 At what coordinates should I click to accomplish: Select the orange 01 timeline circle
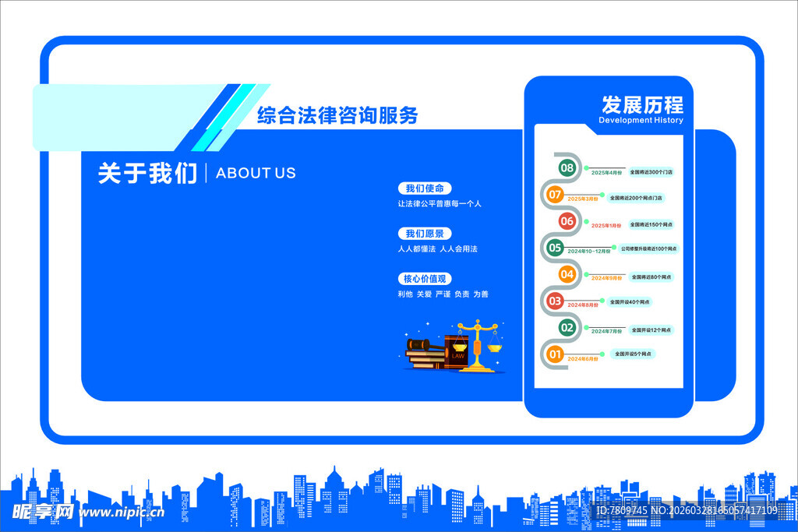click(555, 354)
